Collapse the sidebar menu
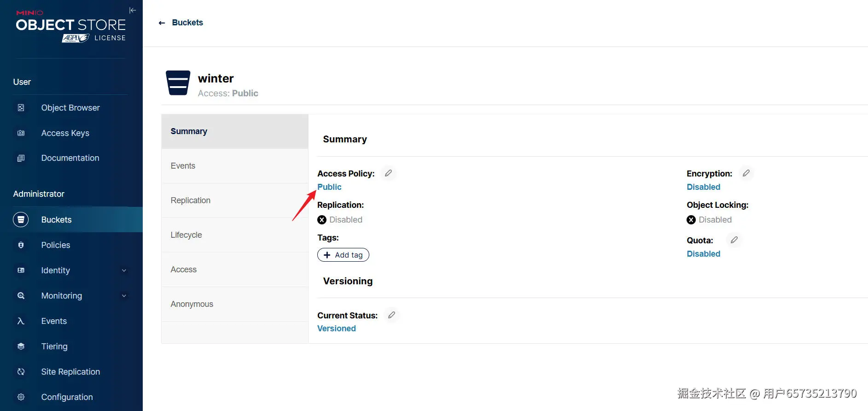Image resolution: width=868 pixels, height=411 pixels. coord(133,10)
